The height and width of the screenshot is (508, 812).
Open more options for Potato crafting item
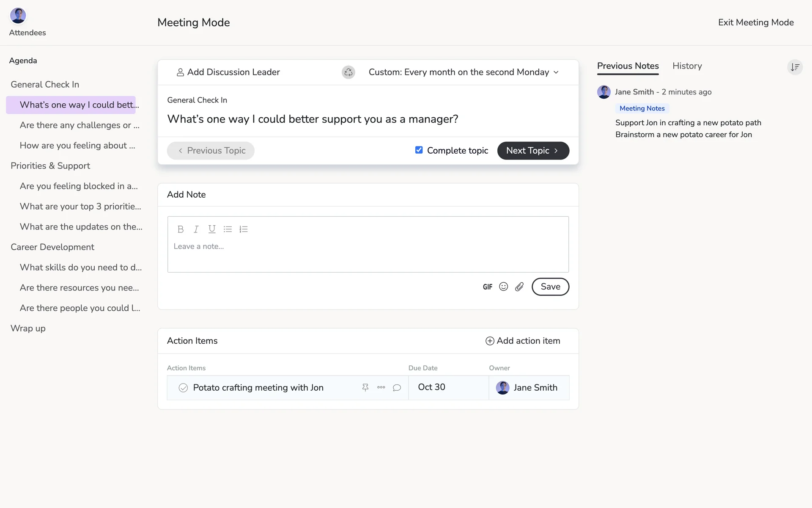click(x=381, y=387)
